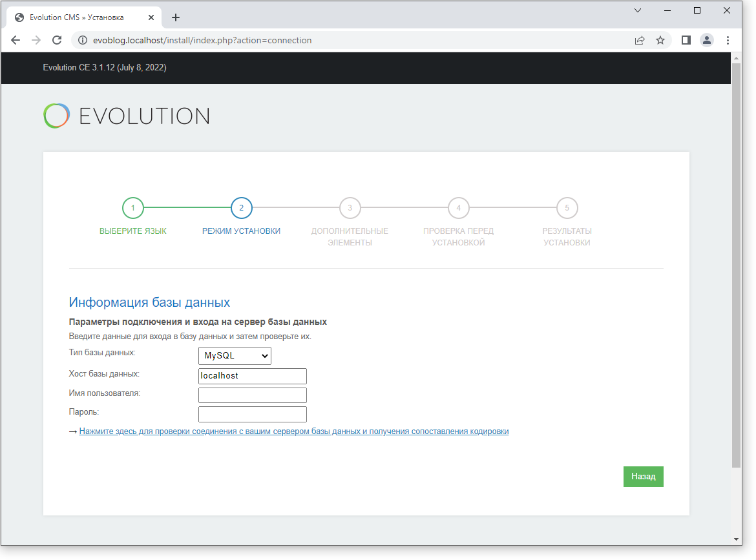Open the Chrome profile avatar

(707, 40)
